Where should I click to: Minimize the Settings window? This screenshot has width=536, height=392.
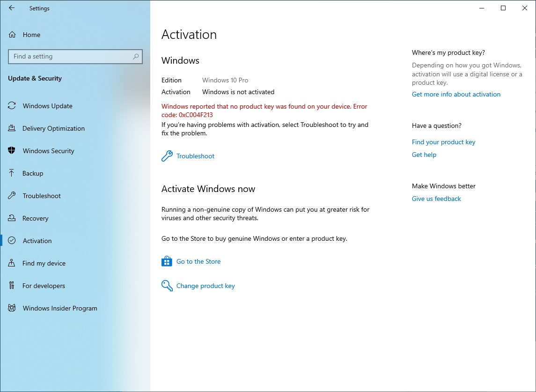482,8
